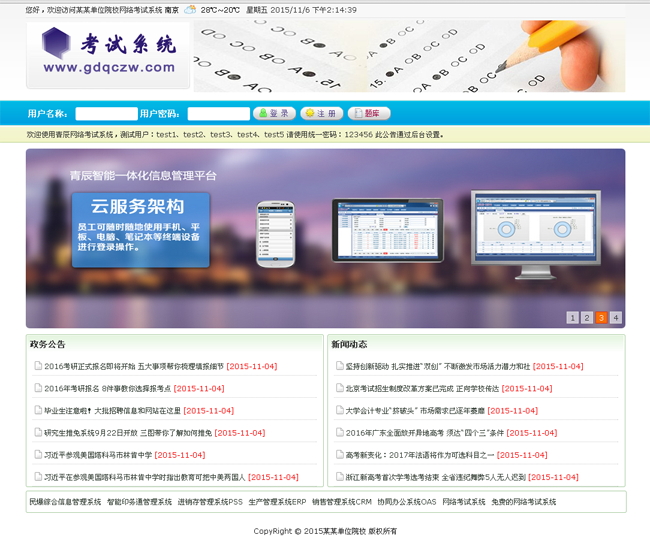Open news 2016年广东全面放开异地高考
The height and width of the screenshot is (544, 650).
coord(425,433)
